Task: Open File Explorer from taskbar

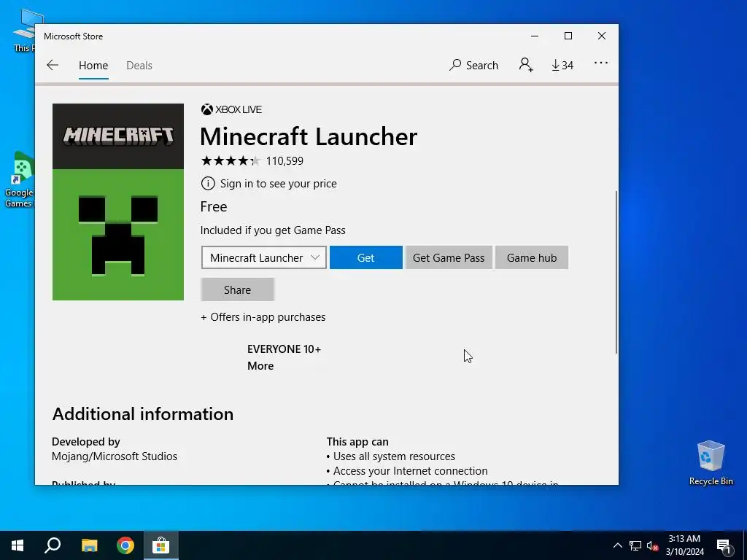Action: 89,545
